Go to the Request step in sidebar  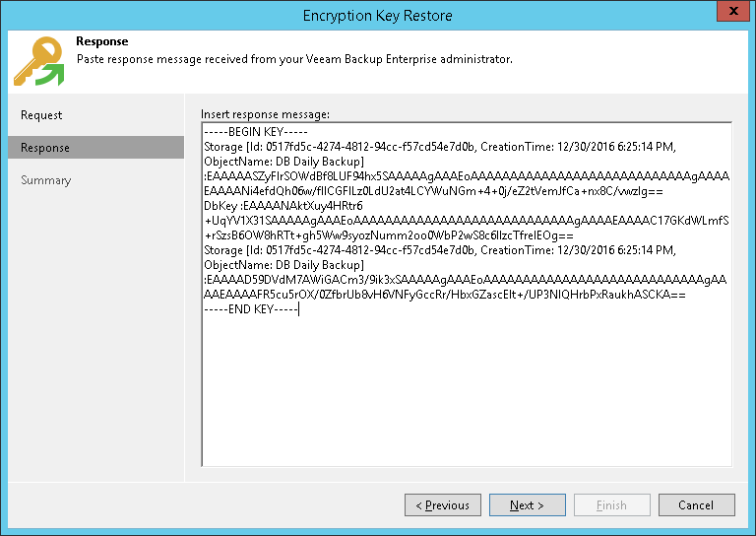click(41, 115)
